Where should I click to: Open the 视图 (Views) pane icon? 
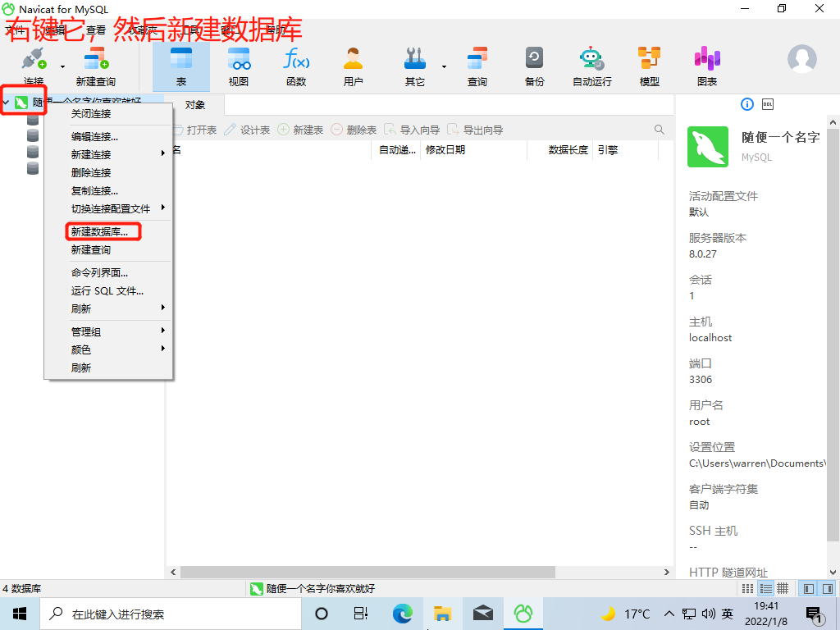[x=238, y=66]
